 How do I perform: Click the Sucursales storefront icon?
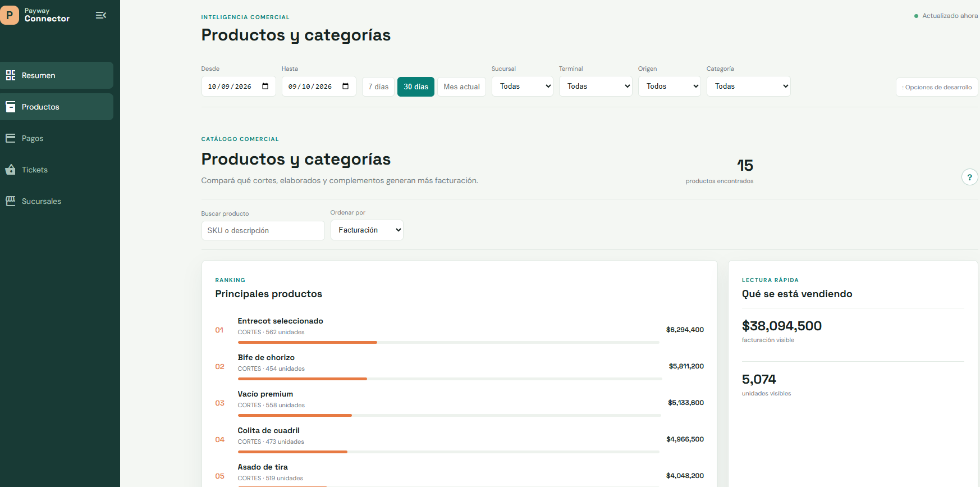click(11, 201)
